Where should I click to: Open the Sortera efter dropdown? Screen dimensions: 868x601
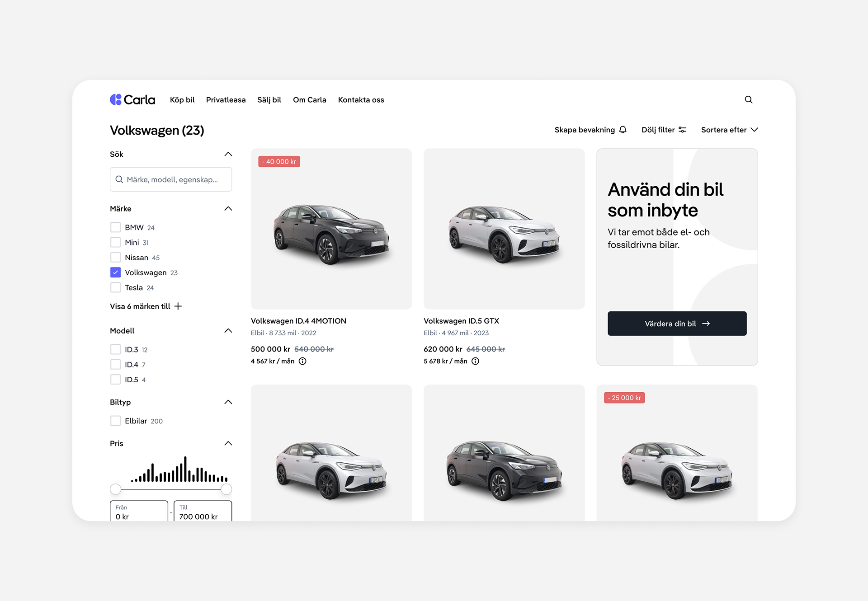(x=729, y=130)
